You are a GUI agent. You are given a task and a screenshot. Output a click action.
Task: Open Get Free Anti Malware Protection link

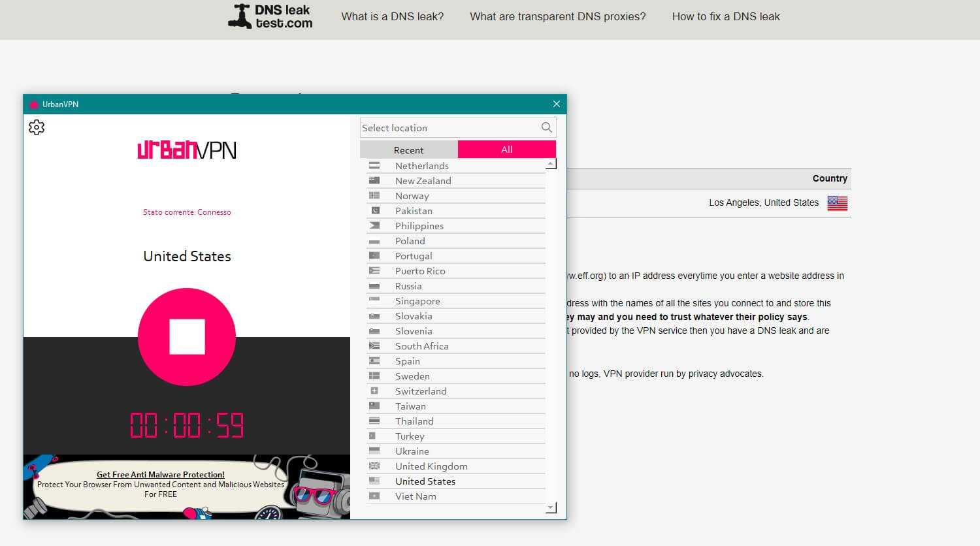pos(161,475)
